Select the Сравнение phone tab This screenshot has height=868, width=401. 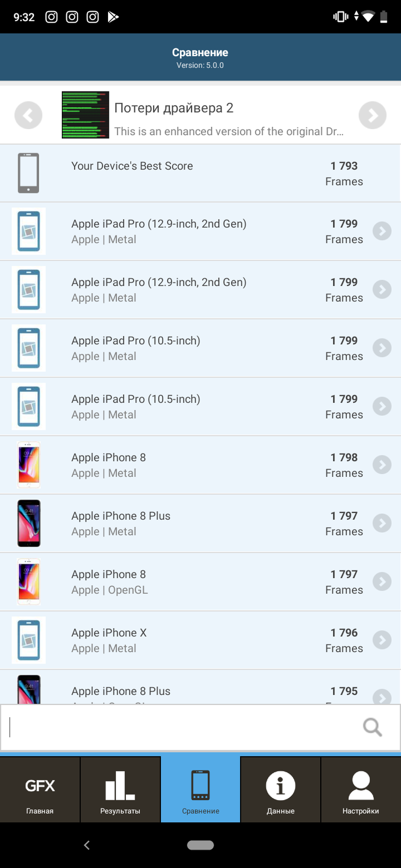[200, 790]
